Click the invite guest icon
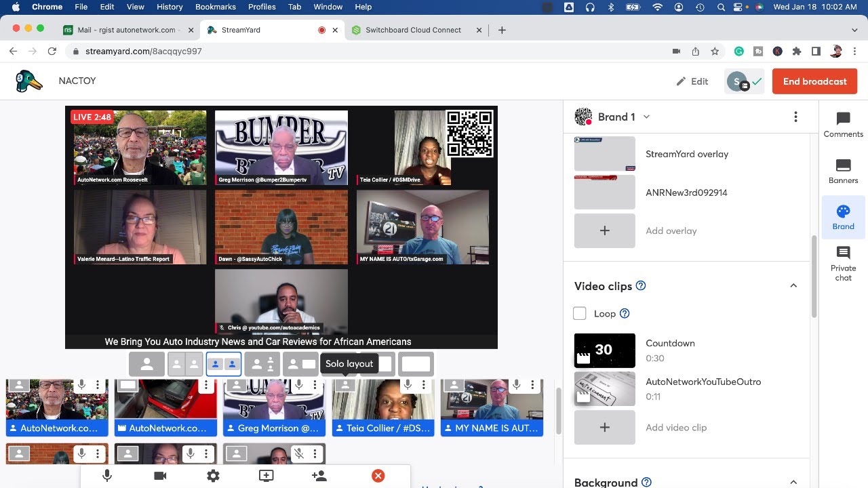Screen dimensions: 868x488 pyautogui.click(x=319, y=476)
